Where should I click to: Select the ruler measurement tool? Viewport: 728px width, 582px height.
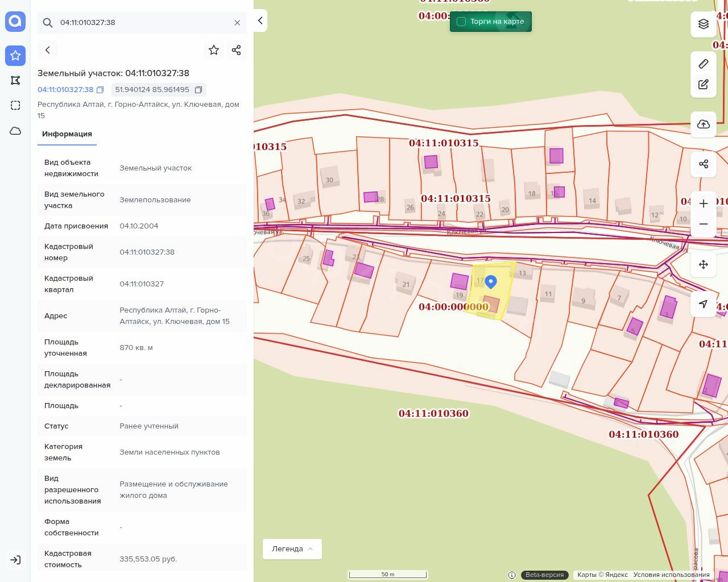point(704,64)
